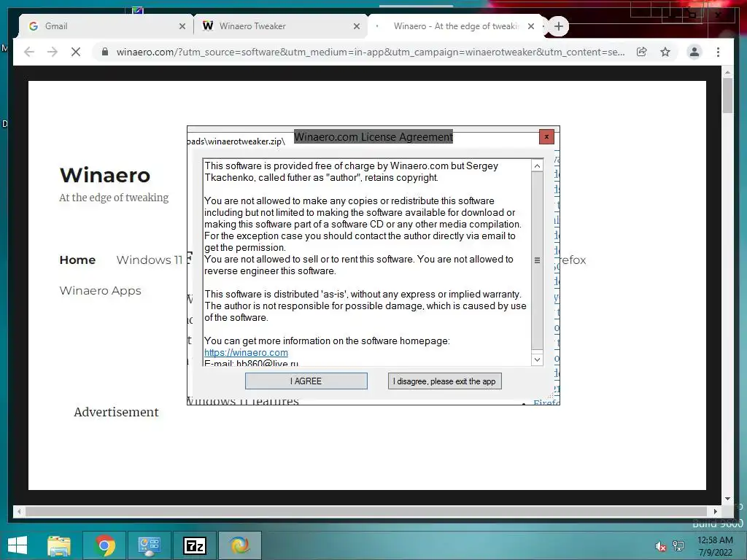This screenshot has width=747, height=560.
Task: Click the Winaero site title
Action: point(105,175)
